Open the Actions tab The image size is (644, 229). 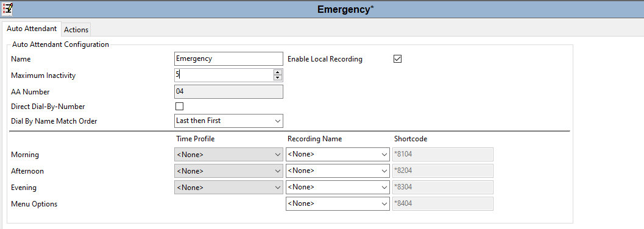click(x=76, y=30)
